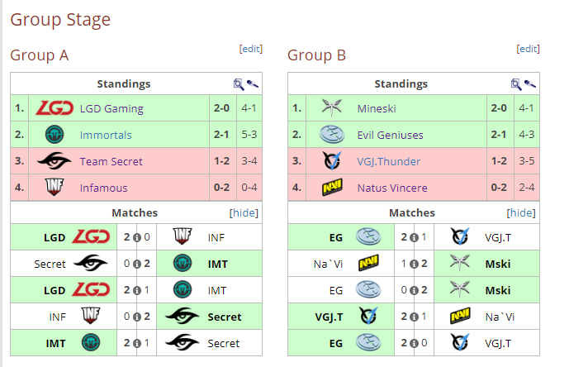Click the Immortals logo in Group A standings

[x=55, y=135]
